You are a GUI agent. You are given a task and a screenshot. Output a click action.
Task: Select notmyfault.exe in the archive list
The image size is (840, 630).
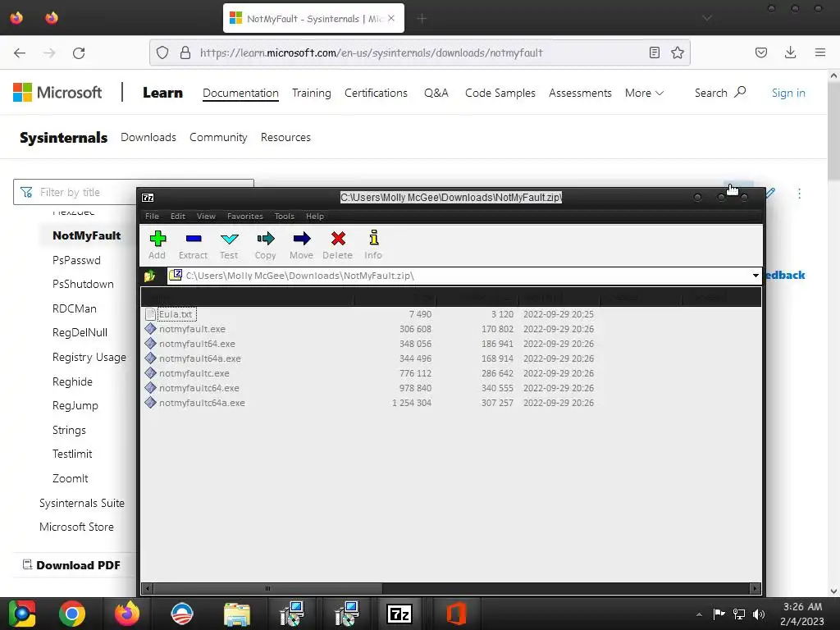[450, 329]
